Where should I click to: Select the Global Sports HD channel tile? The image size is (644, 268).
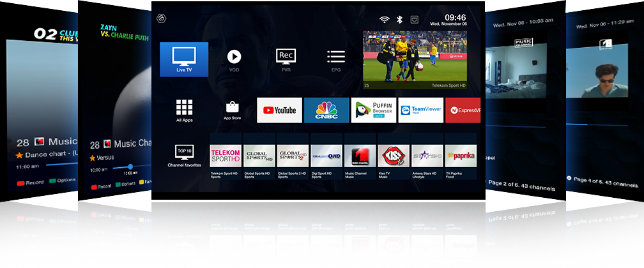(259, 156)
